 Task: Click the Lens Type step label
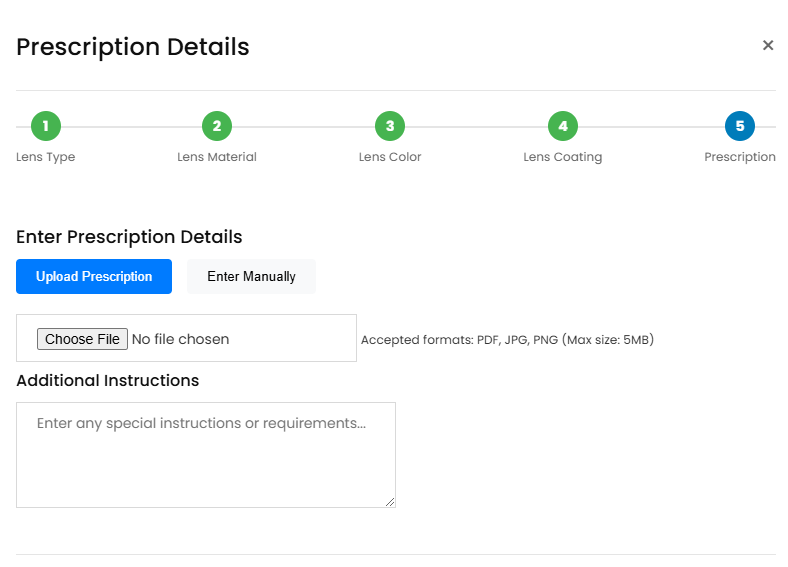pos(46,157)
